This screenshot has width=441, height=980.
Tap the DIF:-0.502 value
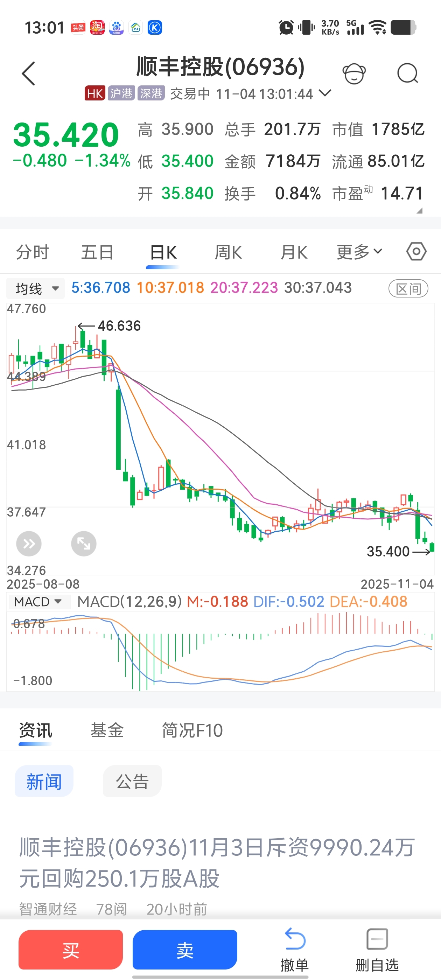click(289, 601)
